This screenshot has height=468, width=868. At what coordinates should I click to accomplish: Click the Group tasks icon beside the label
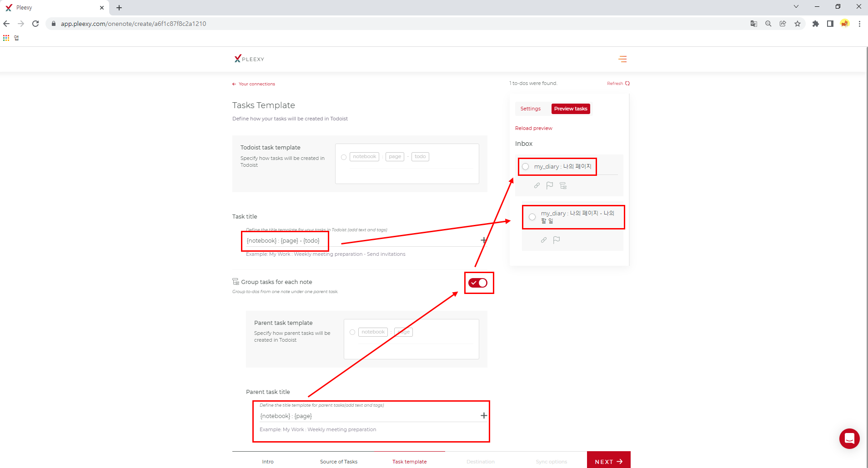point(236,282)
